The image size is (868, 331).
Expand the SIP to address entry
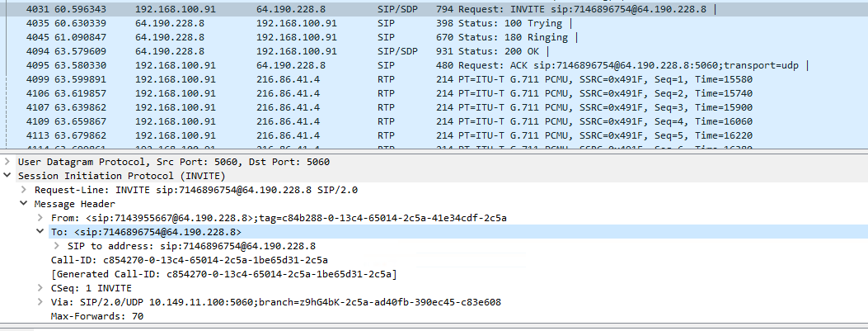tap(57, 246)
